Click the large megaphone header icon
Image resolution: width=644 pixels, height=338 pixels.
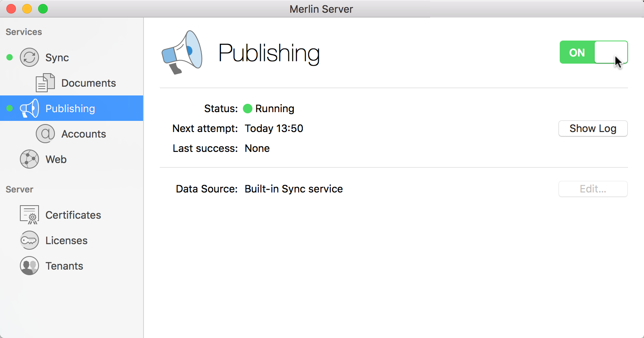tap(182, 52)
